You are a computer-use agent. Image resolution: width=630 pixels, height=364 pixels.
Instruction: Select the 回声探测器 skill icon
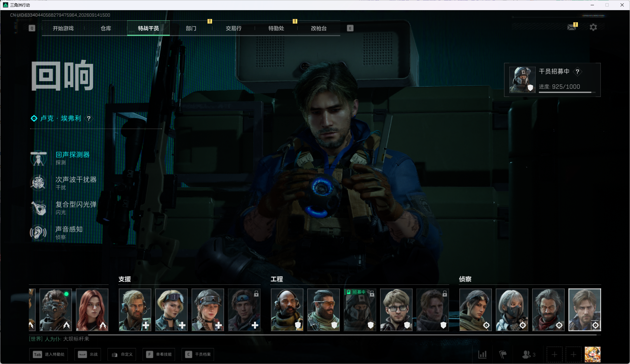(x=38, y=158)
